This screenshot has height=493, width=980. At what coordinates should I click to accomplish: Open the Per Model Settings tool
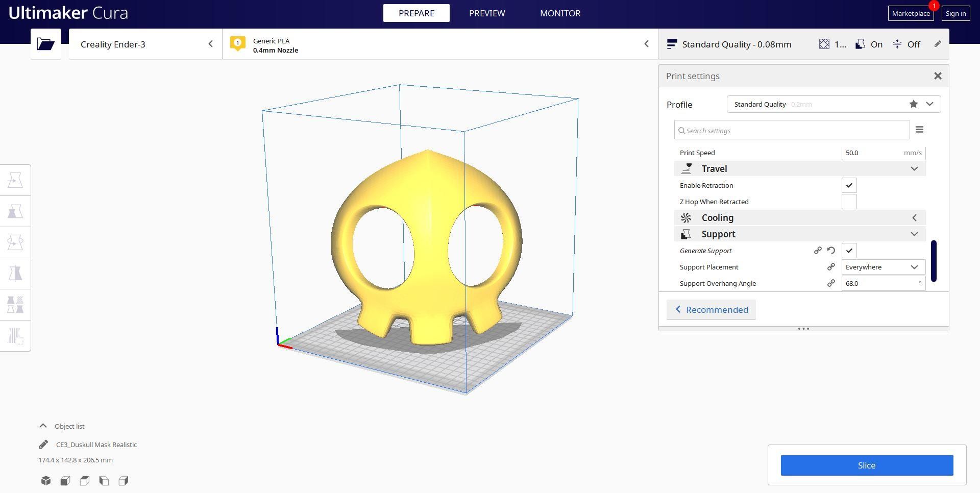tap(15, 305)
